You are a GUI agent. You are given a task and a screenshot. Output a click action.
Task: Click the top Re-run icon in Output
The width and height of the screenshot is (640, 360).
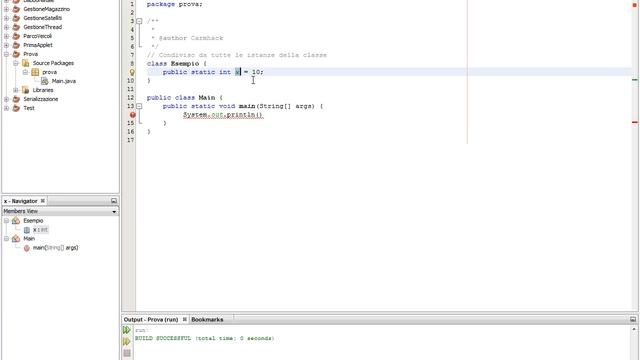(x=127, y=330)
